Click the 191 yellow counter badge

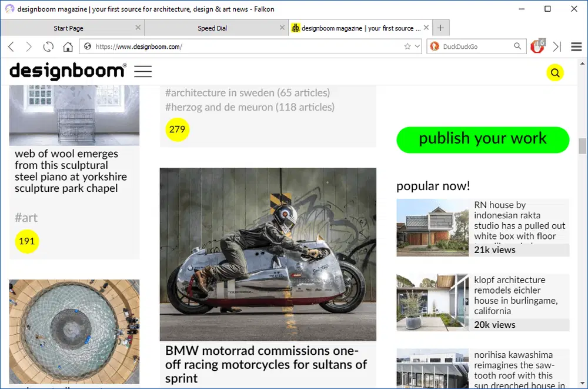(26, 241)
